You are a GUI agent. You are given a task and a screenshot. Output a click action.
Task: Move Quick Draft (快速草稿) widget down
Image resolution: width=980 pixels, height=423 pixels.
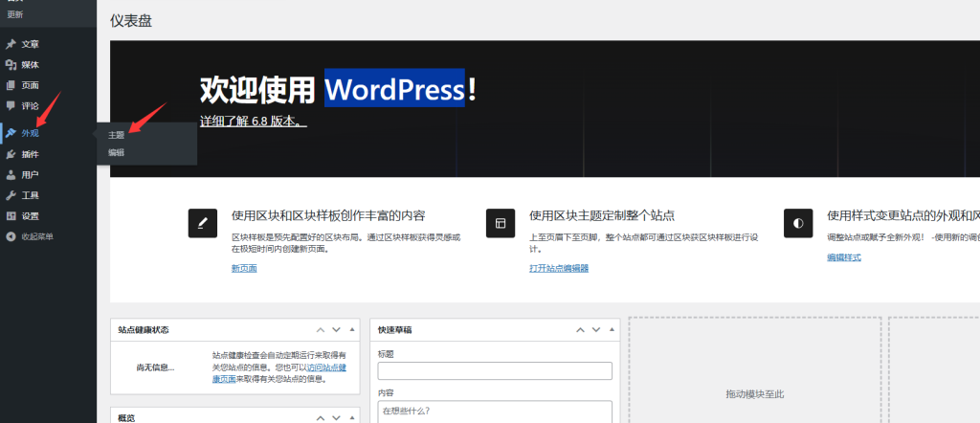(596, 330)
